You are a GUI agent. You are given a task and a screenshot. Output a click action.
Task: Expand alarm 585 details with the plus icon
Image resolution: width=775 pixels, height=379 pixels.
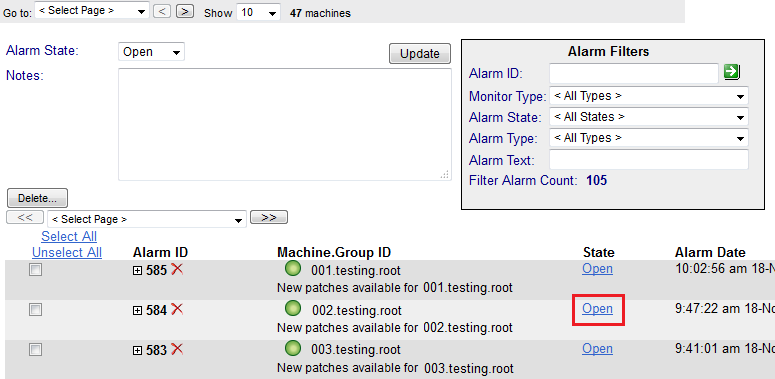pyautogui.click(x=138, y=271)
